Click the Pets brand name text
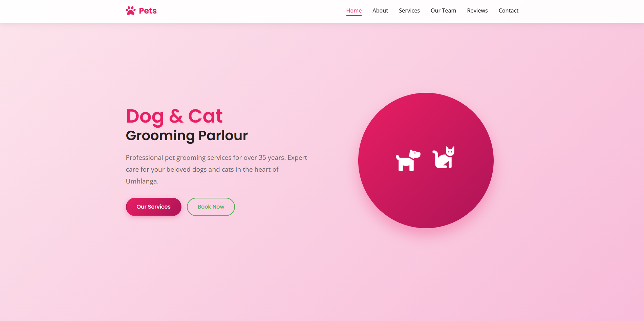This screenshot has height=321, width=644. (148, 11)
